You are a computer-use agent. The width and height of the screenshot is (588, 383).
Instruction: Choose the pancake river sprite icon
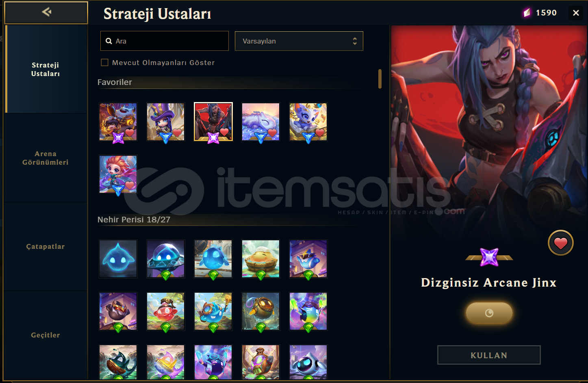coord(261,259)
